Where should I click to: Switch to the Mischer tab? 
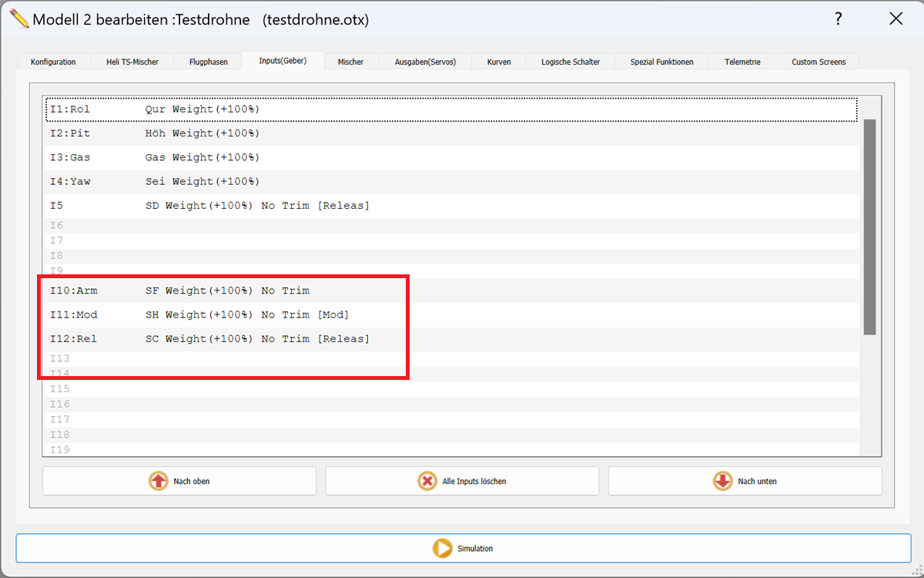click(350, 62)
